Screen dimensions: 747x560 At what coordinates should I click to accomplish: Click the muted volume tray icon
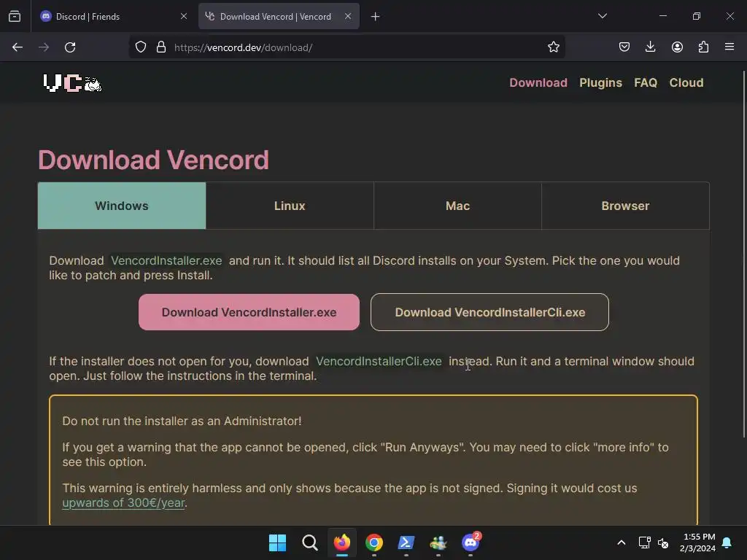(663, 542)
